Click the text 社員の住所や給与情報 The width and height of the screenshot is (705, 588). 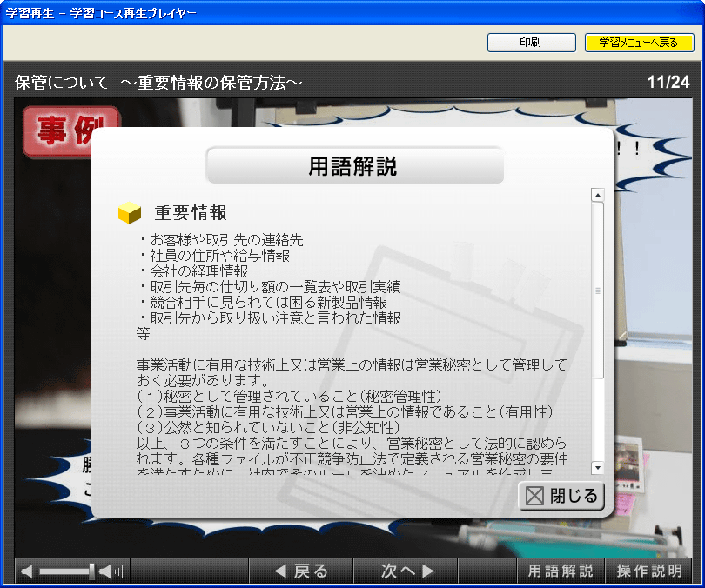[x=220, y=256]
